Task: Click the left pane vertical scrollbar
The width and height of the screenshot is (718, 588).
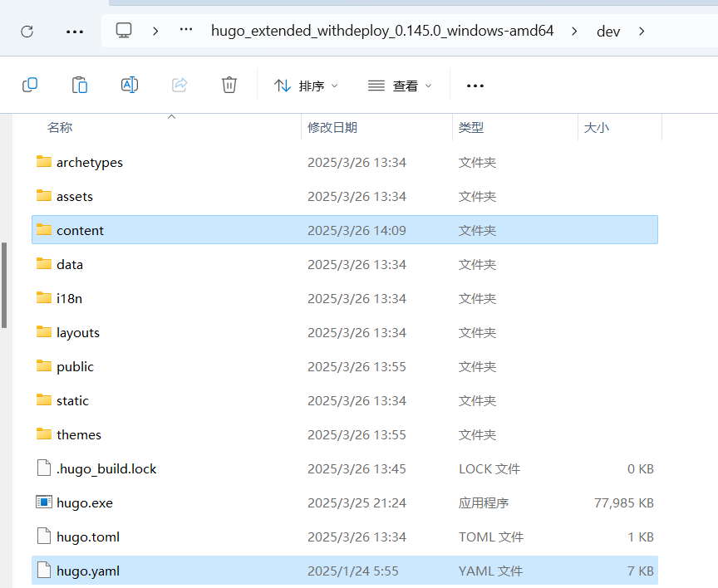Action: (4, 285)
